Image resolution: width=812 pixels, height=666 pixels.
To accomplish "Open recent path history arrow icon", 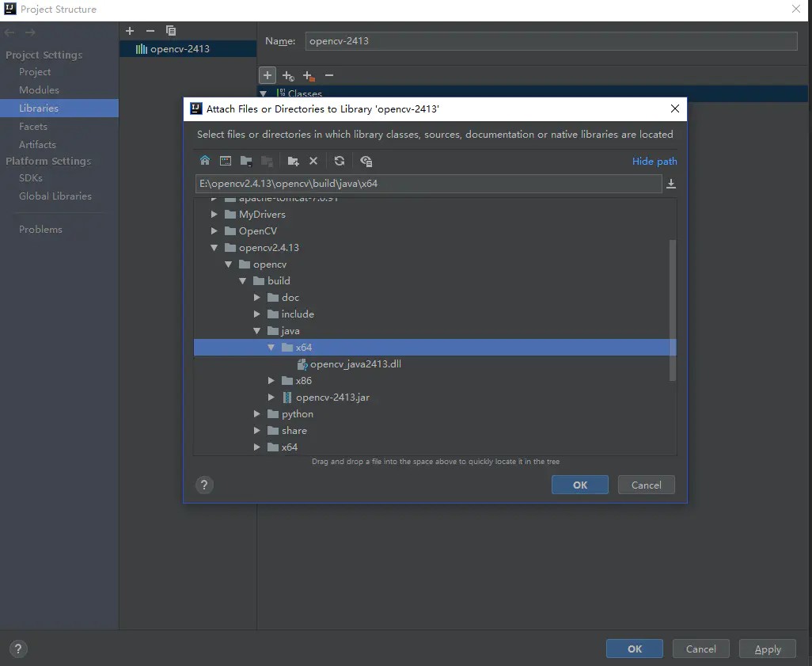I will pyautogui.click(x=671, y=184).
